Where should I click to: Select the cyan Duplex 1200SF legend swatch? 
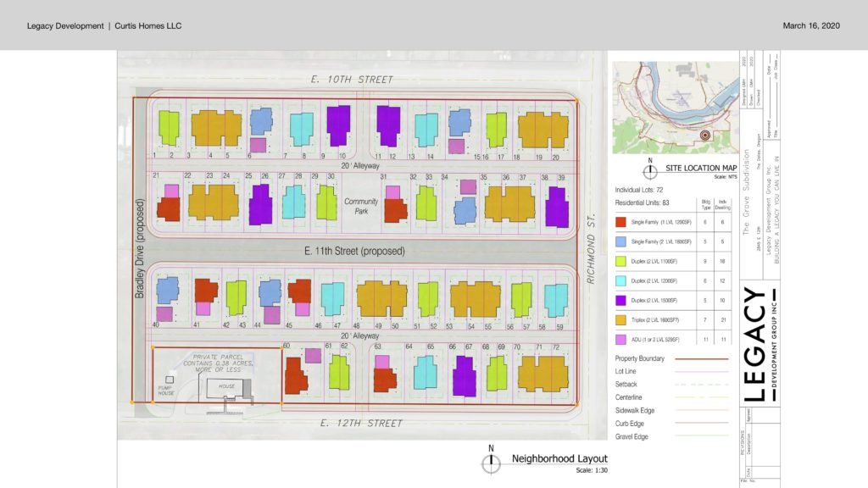coord(620,280)
